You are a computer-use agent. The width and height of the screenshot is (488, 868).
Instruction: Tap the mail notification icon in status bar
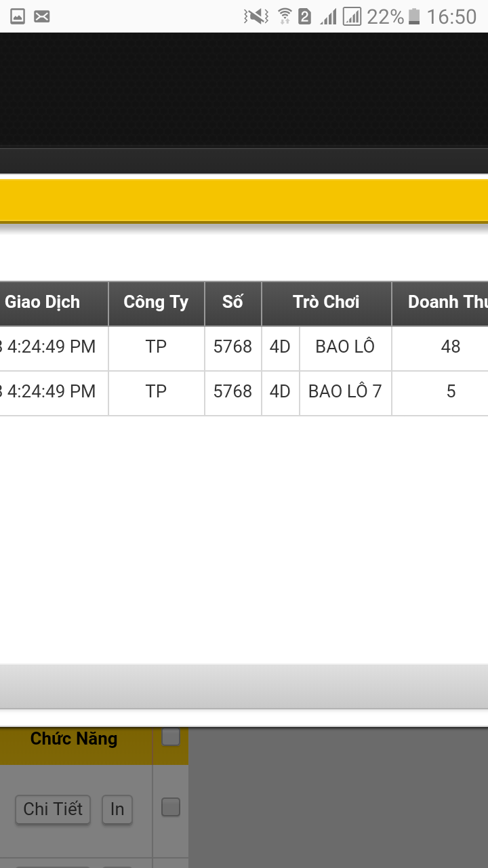click(42, 16)
